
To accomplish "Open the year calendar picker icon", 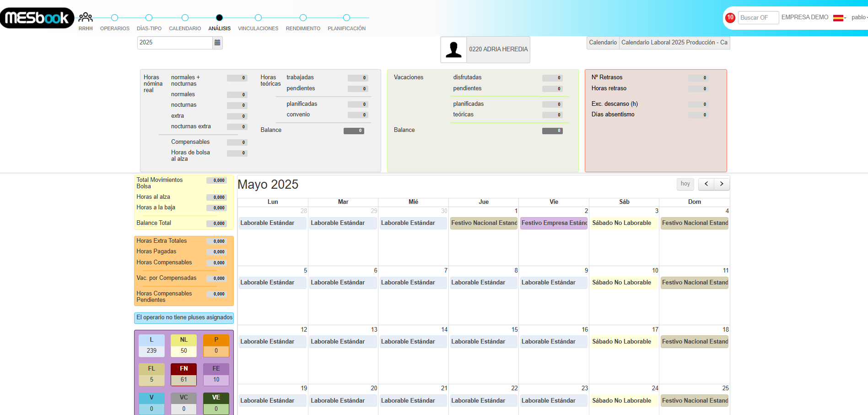I will [217, 43].
